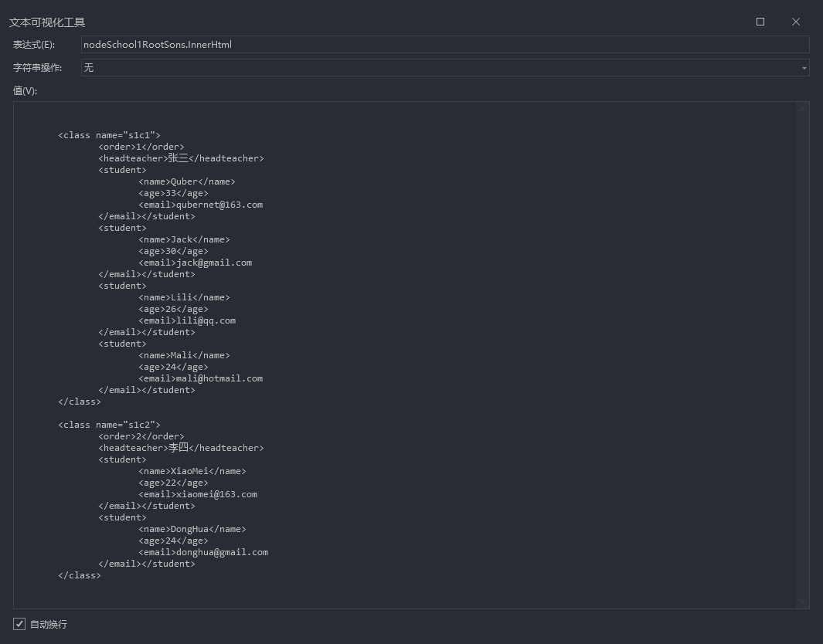The image size is (823, 644).
Task: Open the 字符串操作 dropdown arrow
Action: click(804, 68)
